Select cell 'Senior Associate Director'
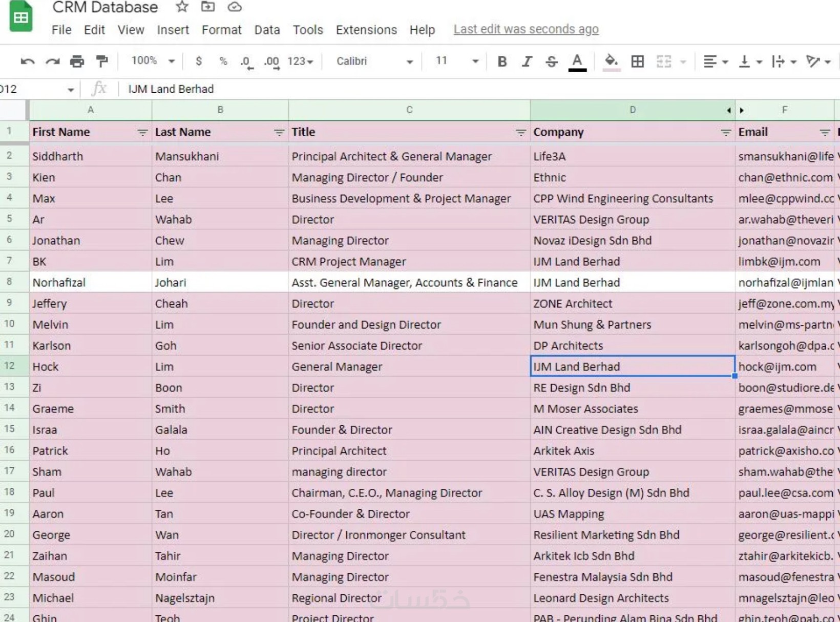840x622 pixels. 409,345
